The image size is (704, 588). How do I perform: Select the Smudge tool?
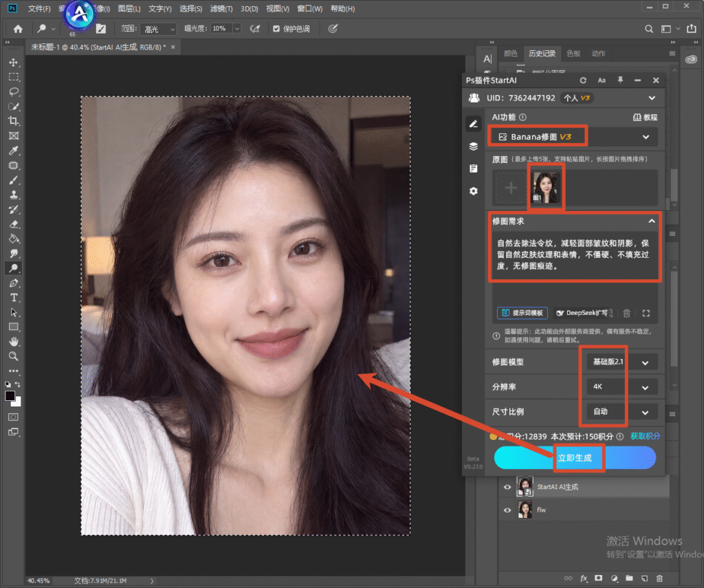click(x=14, y=254)
